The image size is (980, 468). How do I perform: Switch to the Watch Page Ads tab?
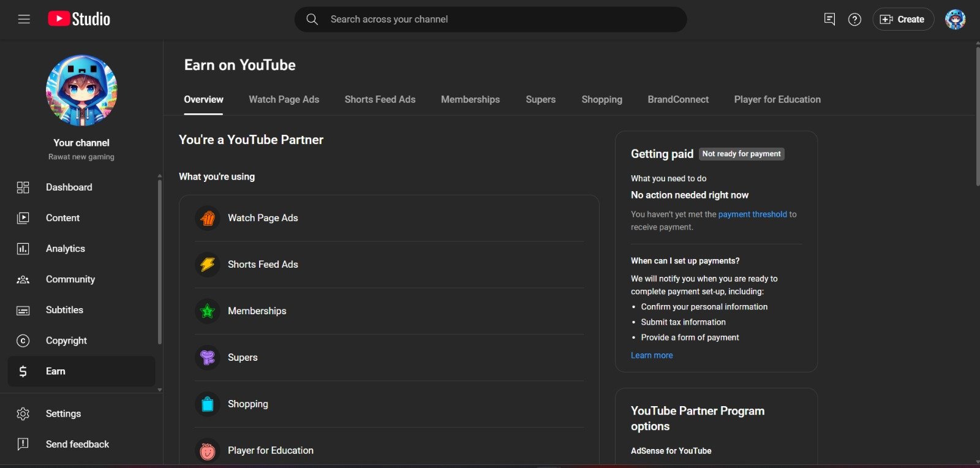tap(284, 99)
